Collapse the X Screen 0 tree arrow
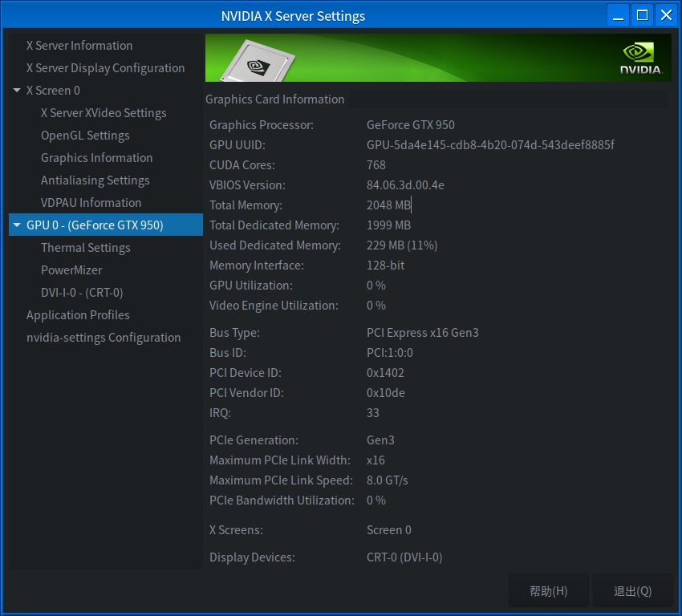682x616 pixels. click(17, 91)
